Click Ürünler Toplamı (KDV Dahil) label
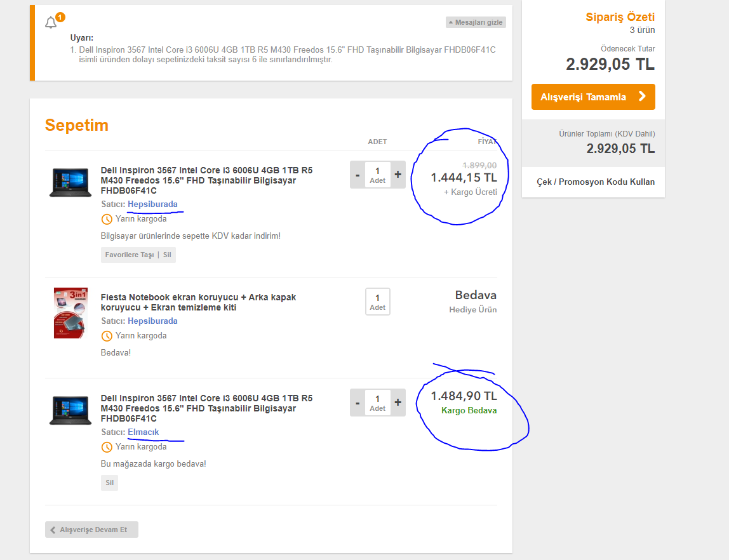The height and width of the screenshot is (560, 729). [606, 134]
